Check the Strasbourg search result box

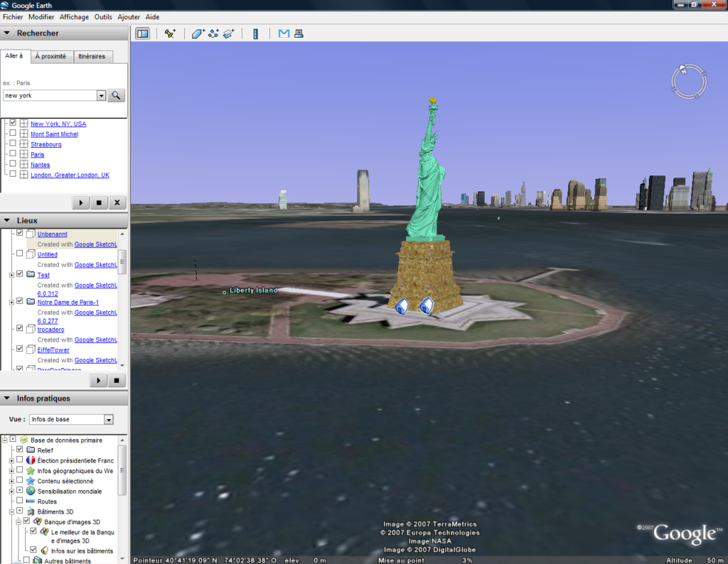pyautogui.click(x=13, y=143)
